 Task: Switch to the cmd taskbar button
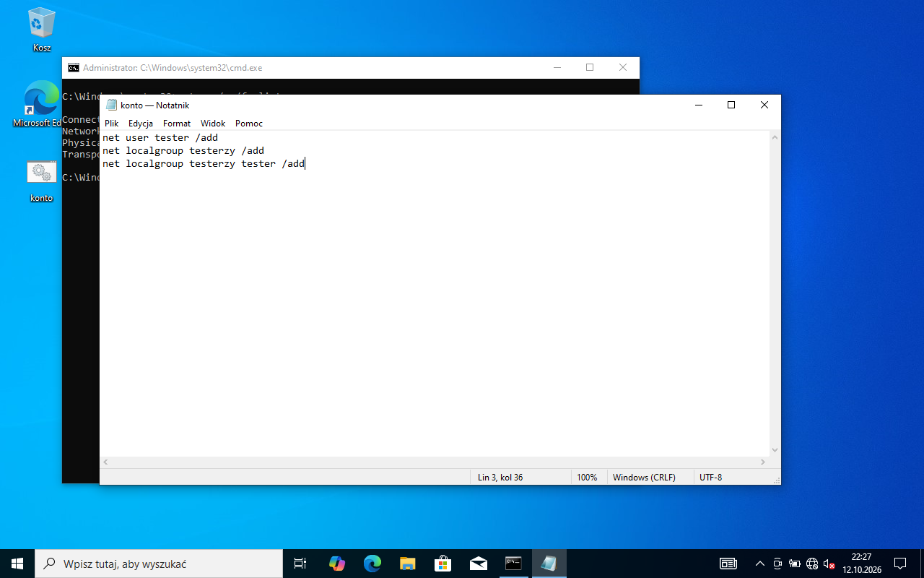(513, 564)
